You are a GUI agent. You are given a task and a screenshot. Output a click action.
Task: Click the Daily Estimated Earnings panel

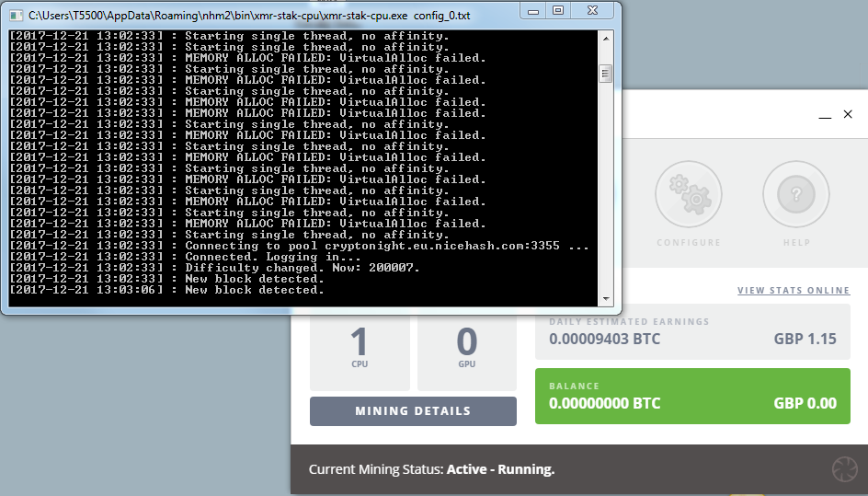[x=692, y=331]
